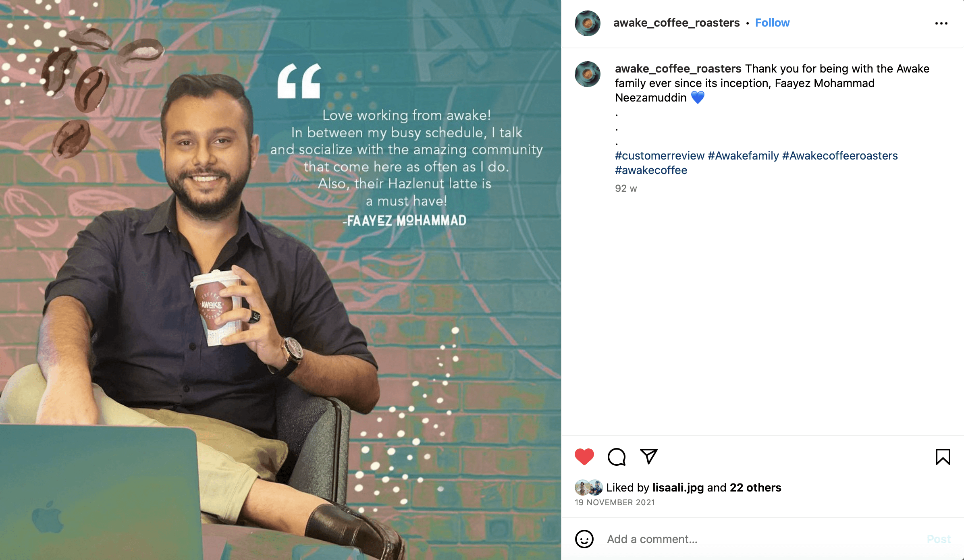
Task: Save the post with the bookmark icon
Action: 943,457
